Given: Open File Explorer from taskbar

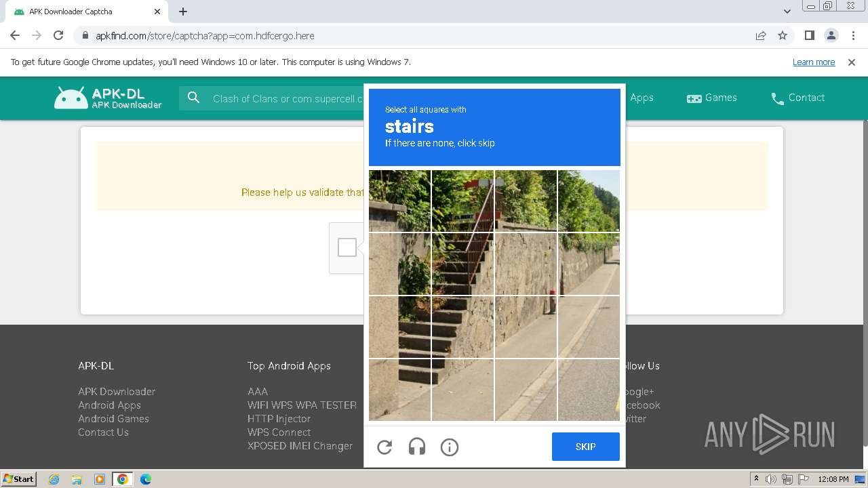Looking at the screenshot, I should [x=77, y=479].
